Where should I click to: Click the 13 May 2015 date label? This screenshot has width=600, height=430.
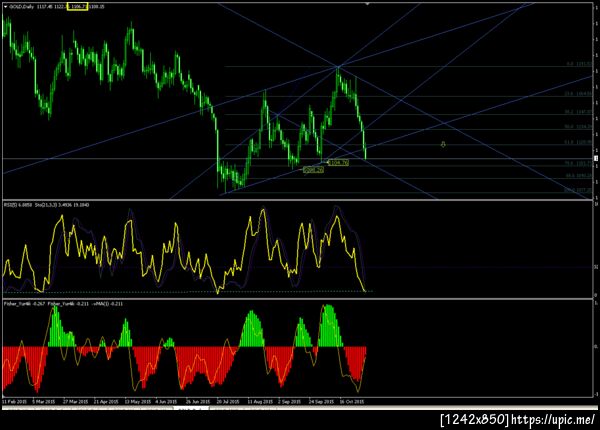point(137,402)
